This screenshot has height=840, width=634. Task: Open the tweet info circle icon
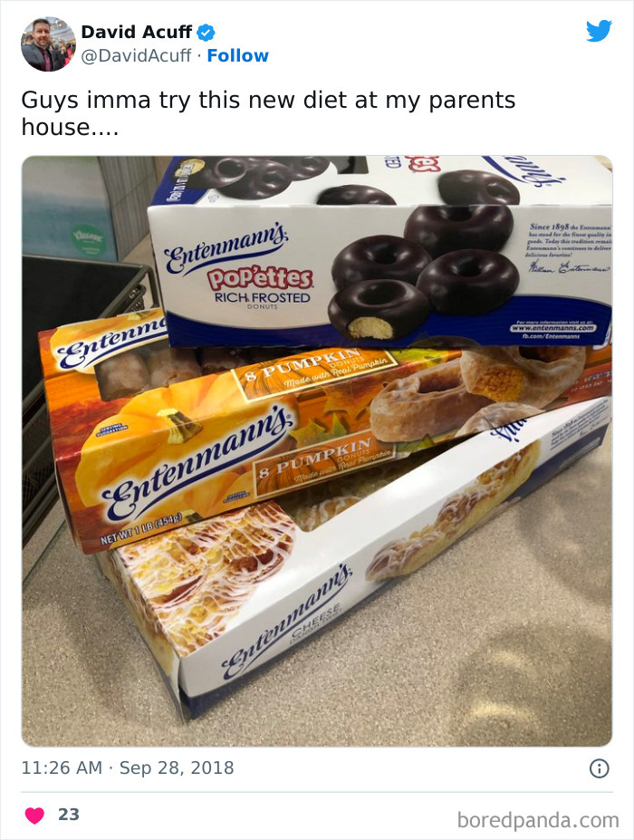coord(600,768)
